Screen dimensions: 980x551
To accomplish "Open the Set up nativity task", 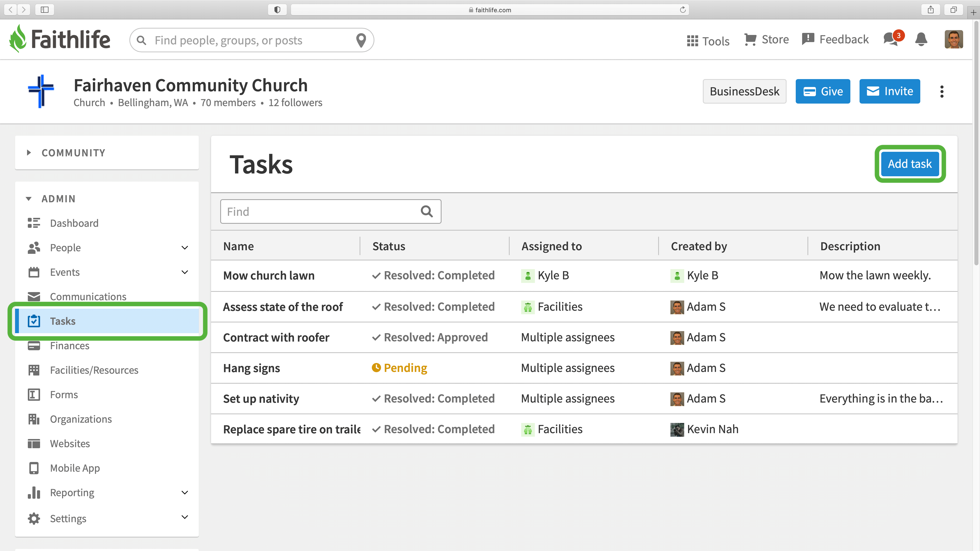I will click(x=261, y=398).
